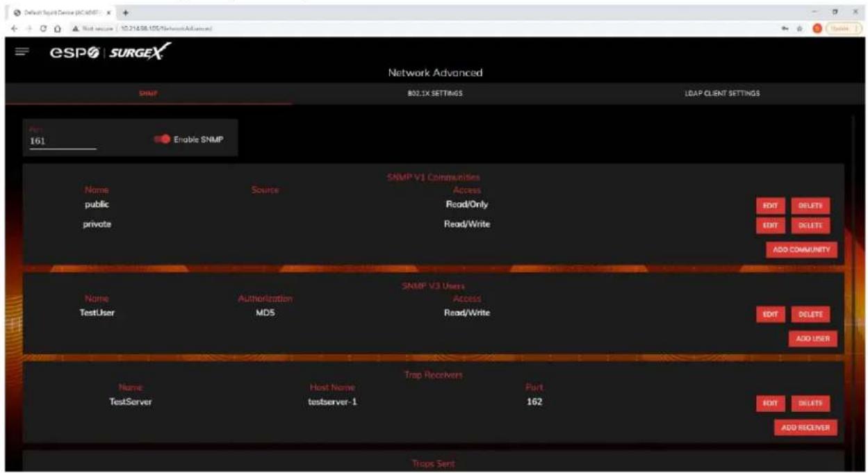The height and width of the screenshot is (473, 868).
Task: Click the 'TestUser' name cell
Action: (x=97, y=313)
